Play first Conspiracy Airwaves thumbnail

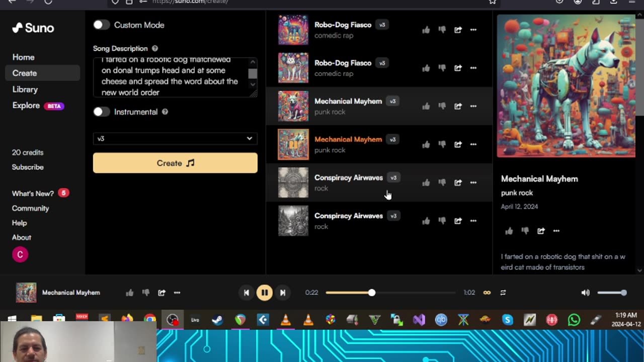tap(293, 183)
